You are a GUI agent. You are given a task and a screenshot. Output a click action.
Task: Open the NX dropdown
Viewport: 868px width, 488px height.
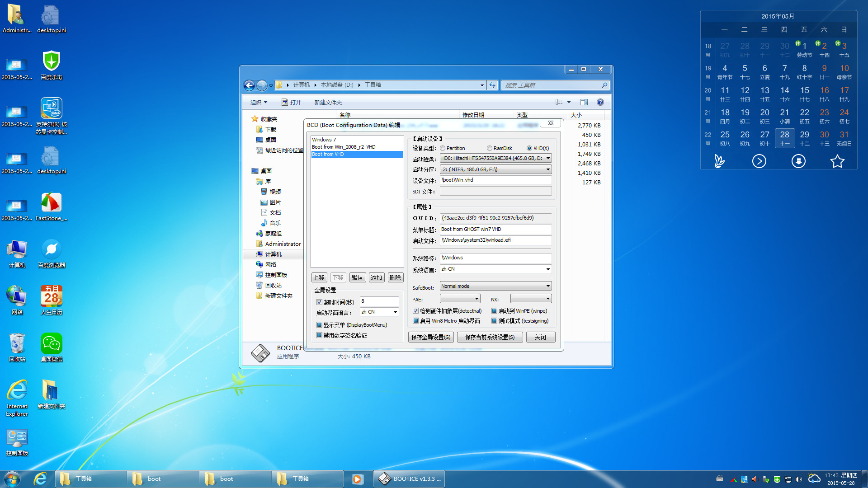point(531,299)
